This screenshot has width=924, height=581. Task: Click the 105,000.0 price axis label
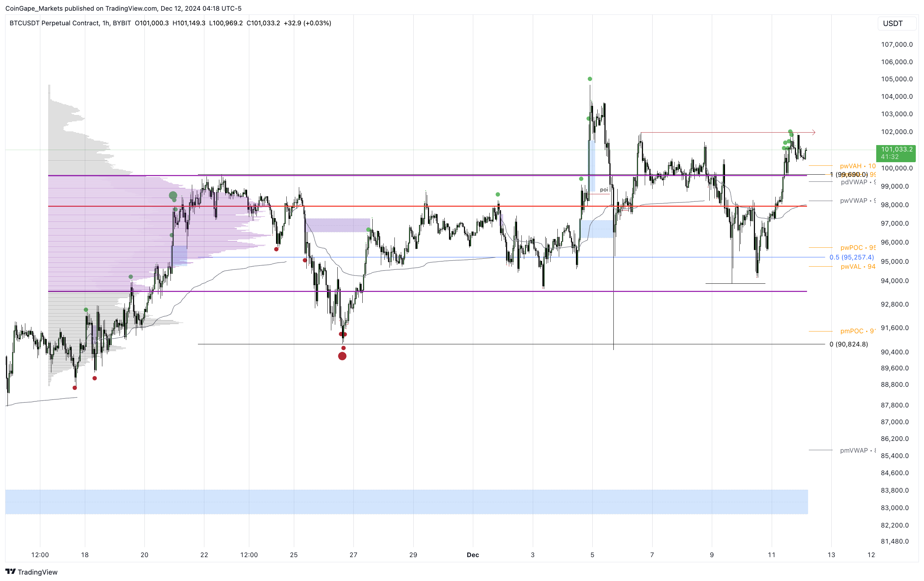click(x=897, y=79)
